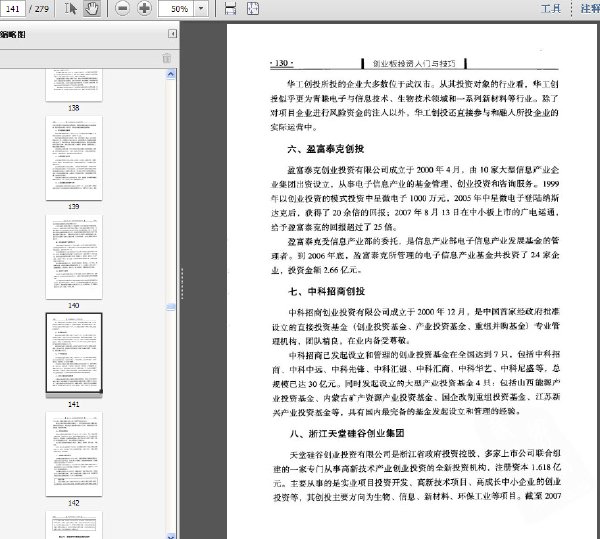600x539 pixels.
Task: Click the book title 创业板投资入门与技巧 in header
Action: pos(414,64)
